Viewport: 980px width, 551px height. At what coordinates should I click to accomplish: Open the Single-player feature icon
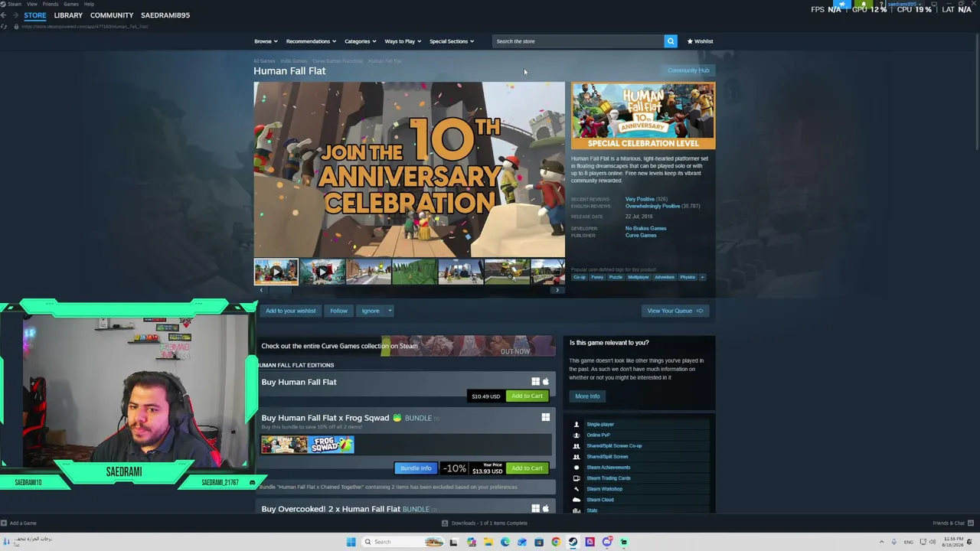click(577, 424)
